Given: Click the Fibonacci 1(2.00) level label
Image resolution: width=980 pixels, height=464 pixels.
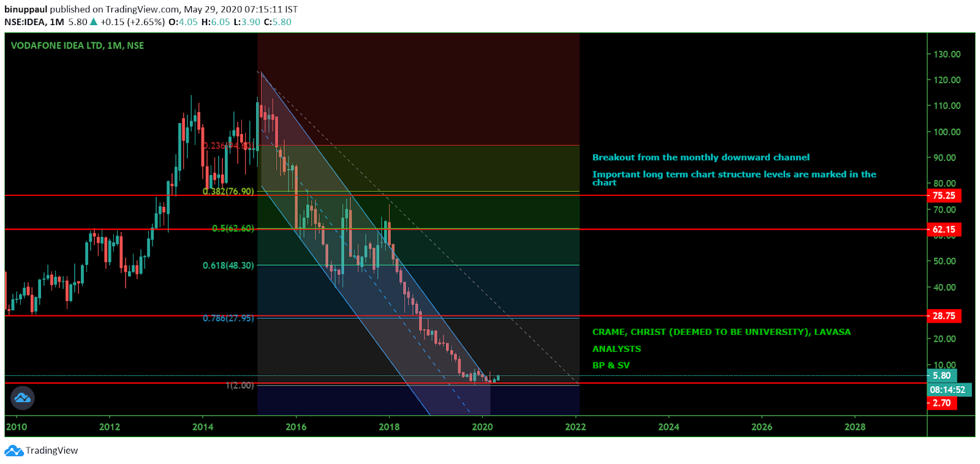Looking at the screenshot, I should [x=239, y=385].
